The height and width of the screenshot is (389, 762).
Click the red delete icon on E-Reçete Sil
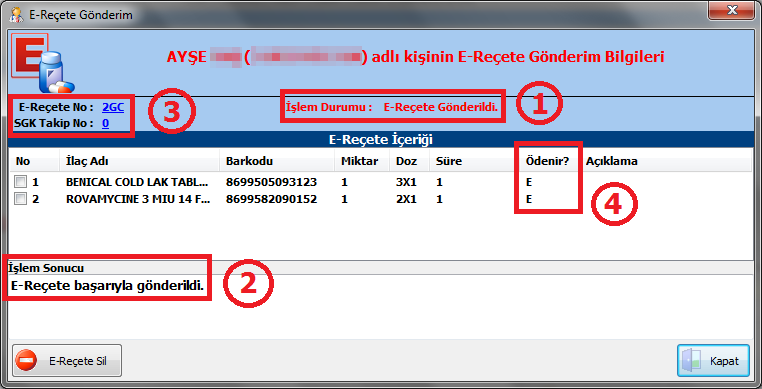[x=26, y=361]
